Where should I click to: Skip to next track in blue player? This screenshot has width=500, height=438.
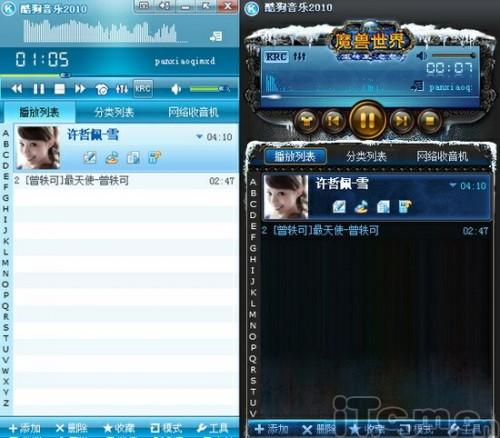(x=80, y=89)
